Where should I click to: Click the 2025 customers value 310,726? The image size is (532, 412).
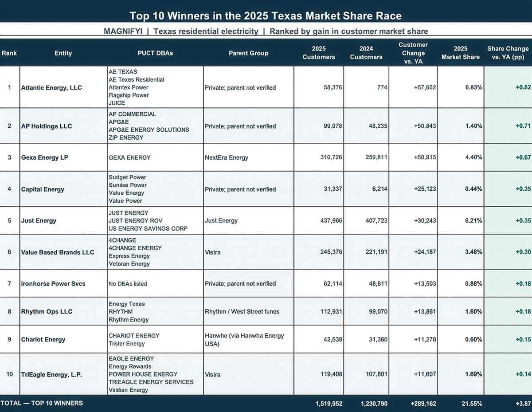(x=331, y=157)
